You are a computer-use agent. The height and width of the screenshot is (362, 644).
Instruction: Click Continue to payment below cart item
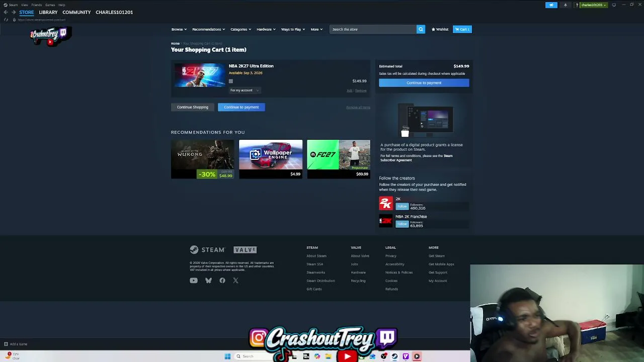[x=242, y=107]
